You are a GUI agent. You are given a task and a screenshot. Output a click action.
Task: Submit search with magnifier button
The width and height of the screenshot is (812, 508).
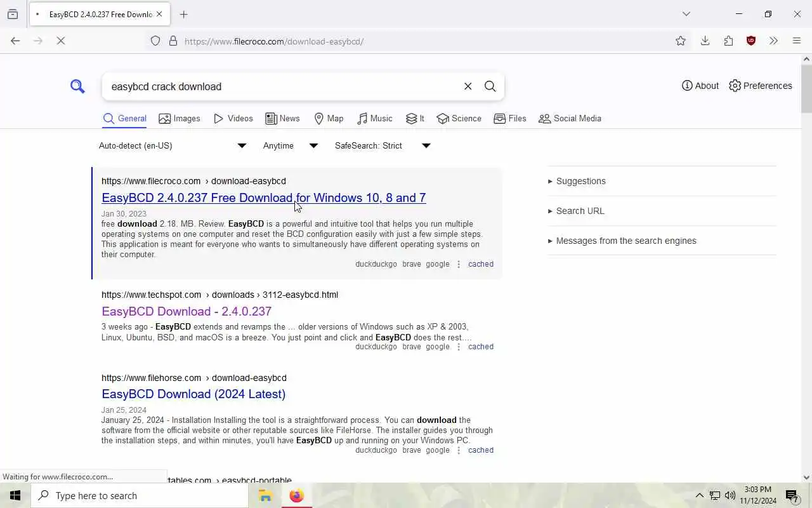click(490, 86)
